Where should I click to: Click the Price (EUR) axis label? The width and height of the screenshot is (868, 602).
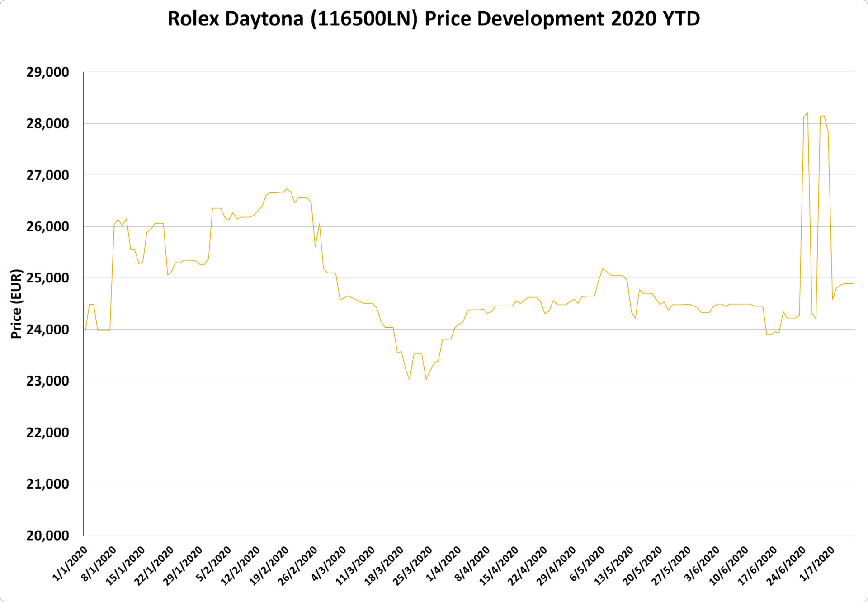pos(16,304)
